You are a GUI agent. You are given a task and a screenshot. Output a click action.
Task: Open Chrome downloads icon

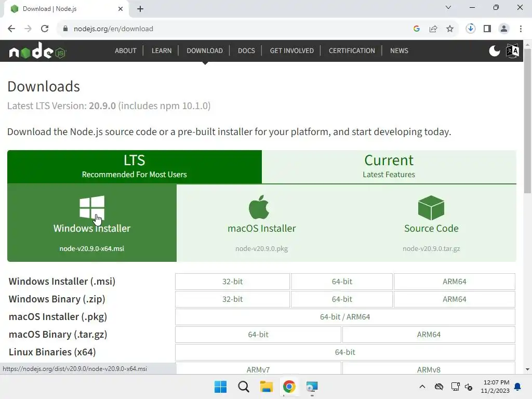pos(471,29)
